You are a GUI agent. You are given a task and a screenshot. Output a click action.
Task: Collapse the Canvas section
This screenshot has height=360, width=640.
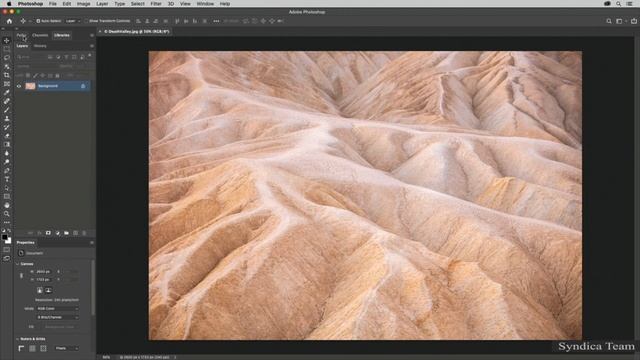(18, 264)
